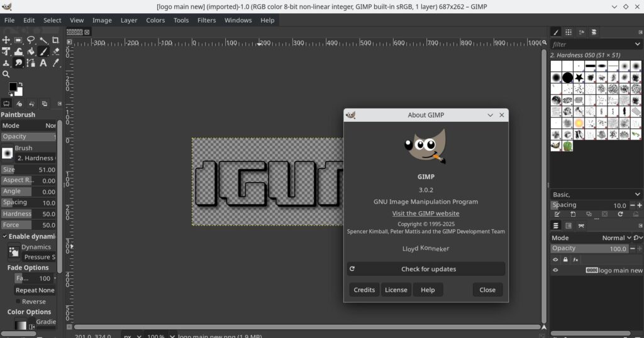Viewport: 644px width, 338px height.
Task: Click the Paintbrush Size field
Action: click(28, 170)
